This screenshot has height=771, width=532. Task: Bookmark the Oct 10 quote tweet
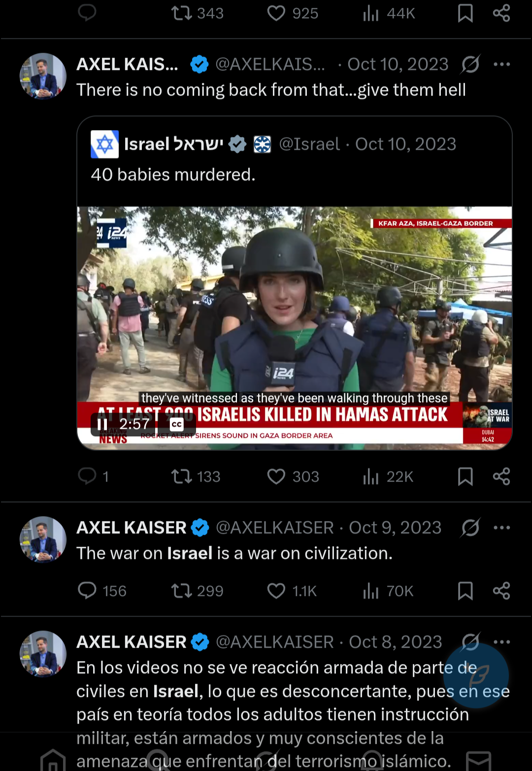click(x=465, y=476)
